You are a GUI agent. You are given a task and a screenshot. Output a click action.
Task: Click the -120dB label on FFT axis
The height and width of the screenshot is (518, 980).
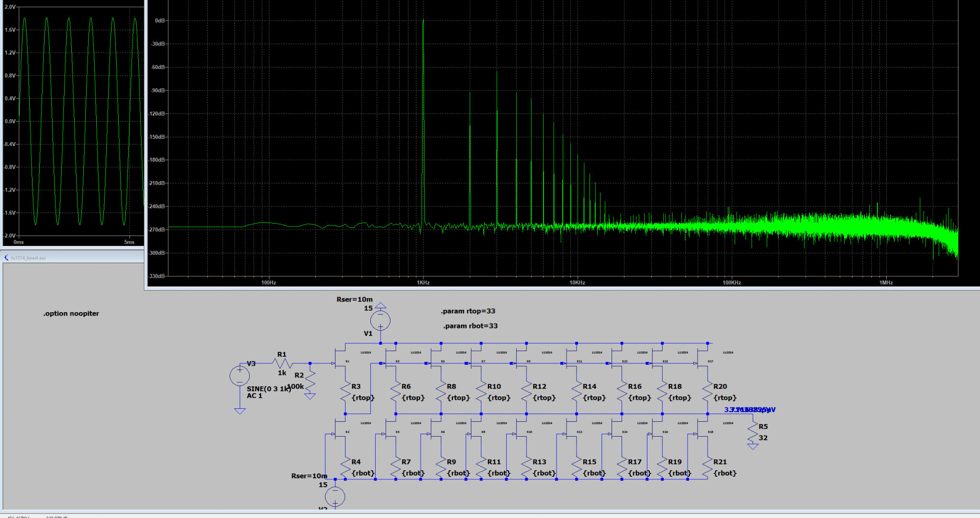[157, 113]
